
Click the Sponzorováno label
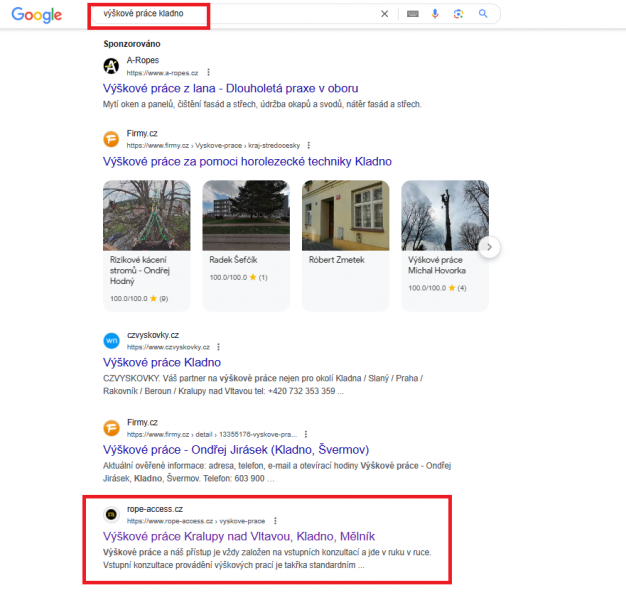click(132, 44)
